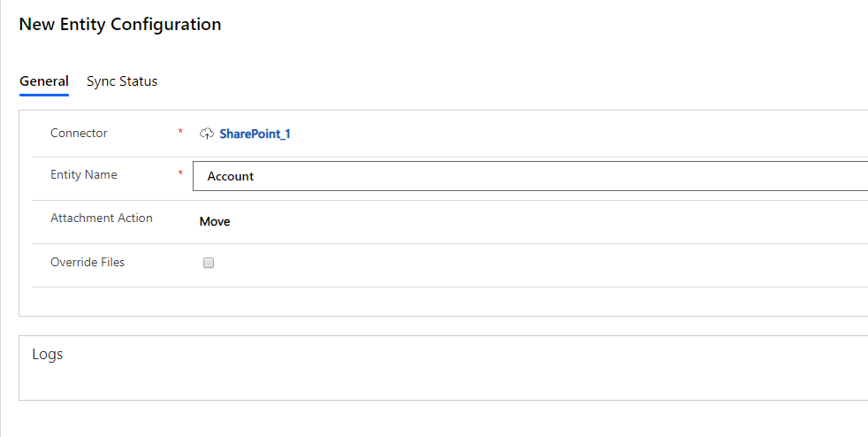868x437 pixels.
Task: Click the New Entity Configuration page title
Action: coord(120,25)
